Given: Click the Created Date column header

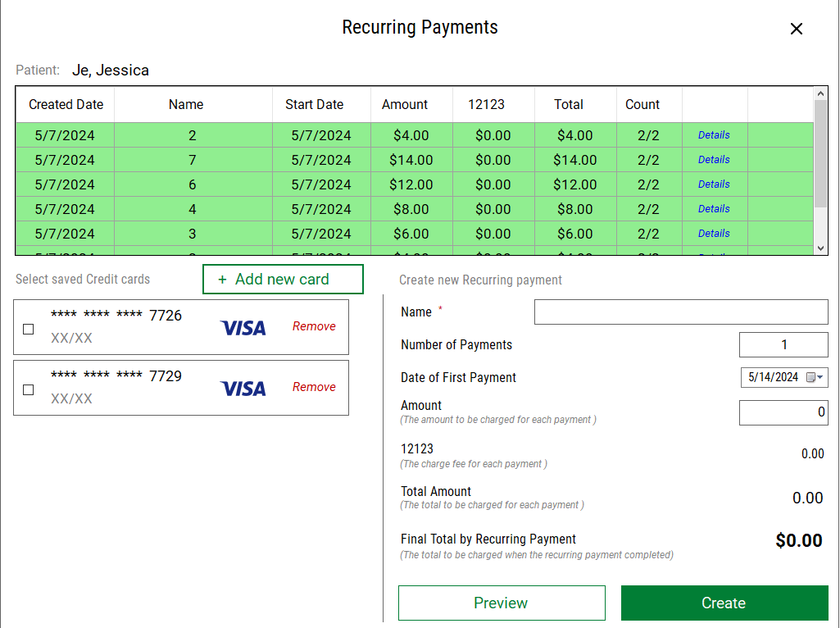Looking at the screenshot, I should coord(65,104).
